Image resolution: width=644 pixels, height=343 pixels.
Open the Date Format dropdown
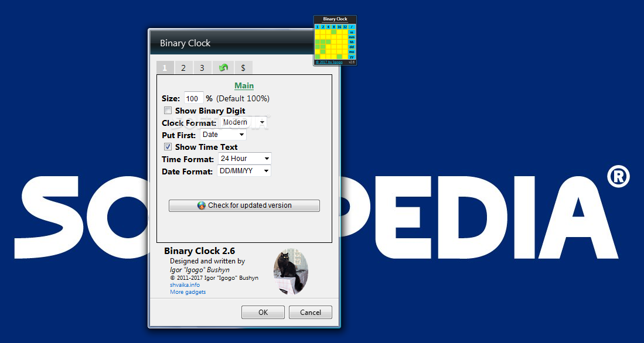[x=244, y=171]
